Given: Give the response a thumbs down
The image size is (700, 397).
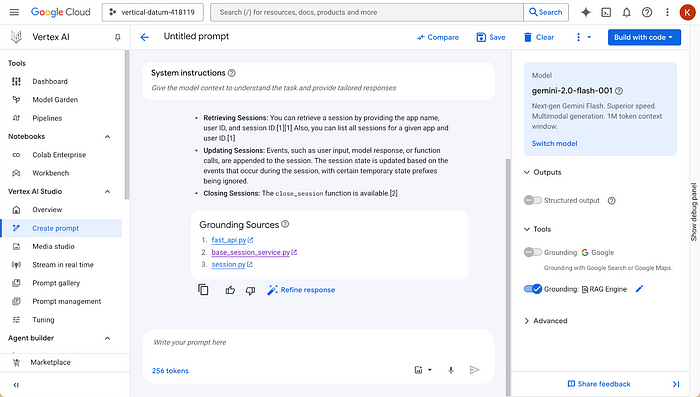Looking at the screenshot, I should tap(250, 290).
